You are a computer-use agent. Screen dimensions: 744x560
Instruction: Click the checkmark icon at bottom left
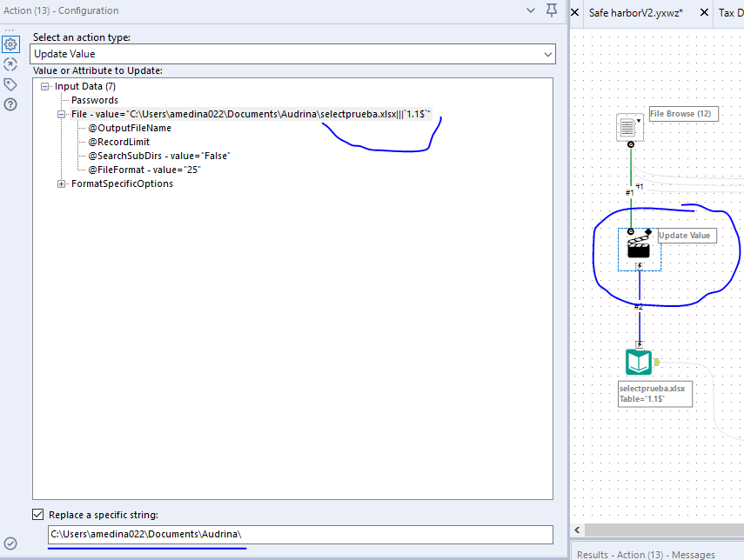click(10, 543)
